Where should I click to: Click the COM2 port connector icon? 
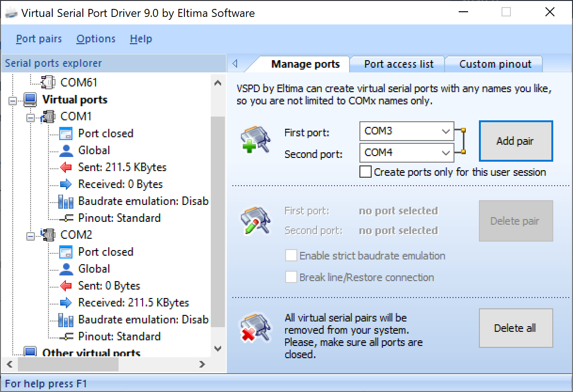[48, 235]
